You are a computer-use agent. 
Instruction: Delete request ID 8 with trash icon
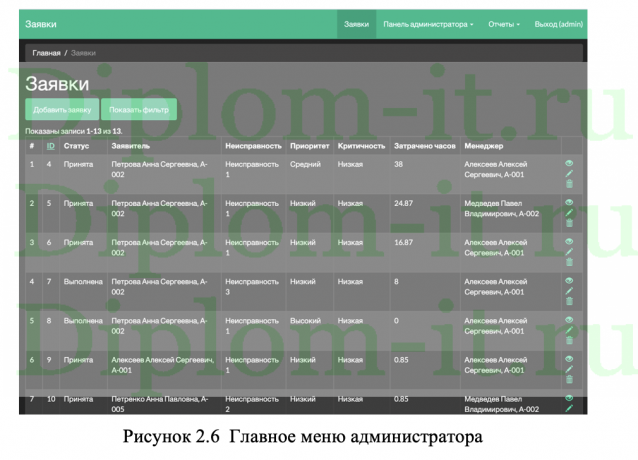(569, 340)
